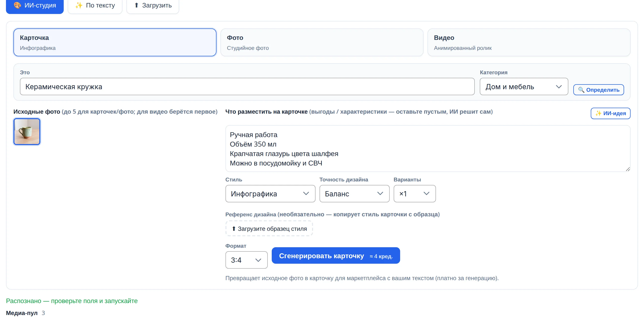Switch to the По тексту tab
644x321 pixels.
click(x=95, y=5)
